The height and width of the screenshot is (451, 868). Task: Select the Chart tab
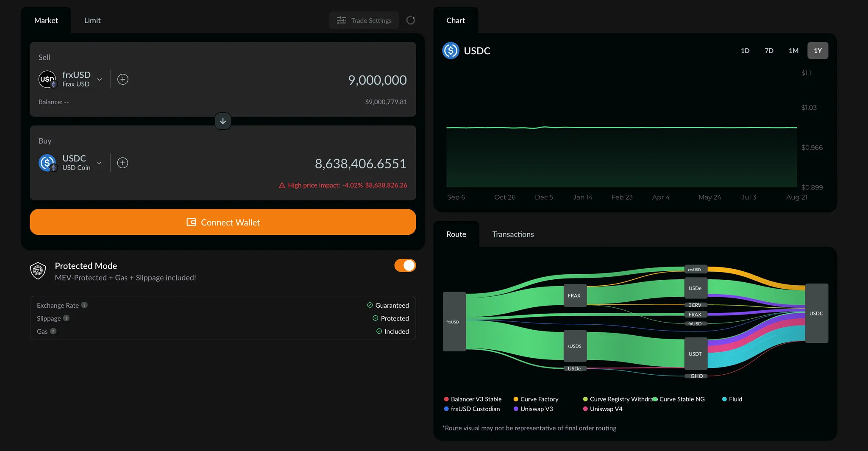[456, 20]
